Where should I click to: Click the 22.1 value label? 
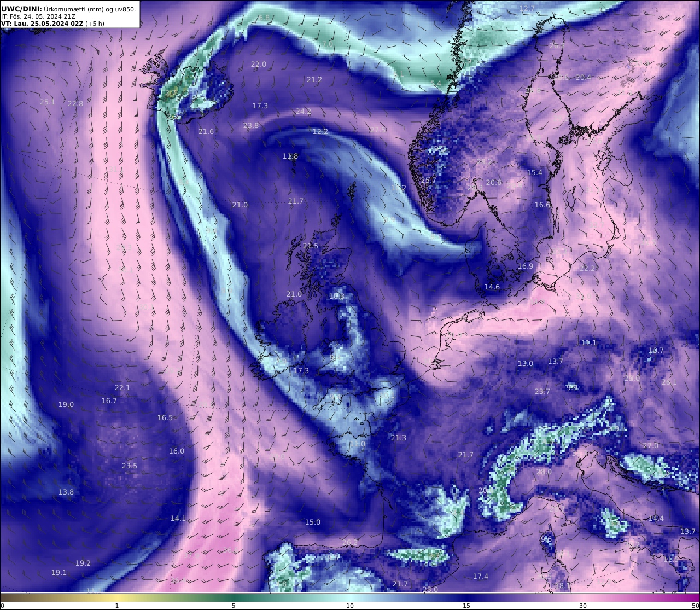[x=122, y=387]
